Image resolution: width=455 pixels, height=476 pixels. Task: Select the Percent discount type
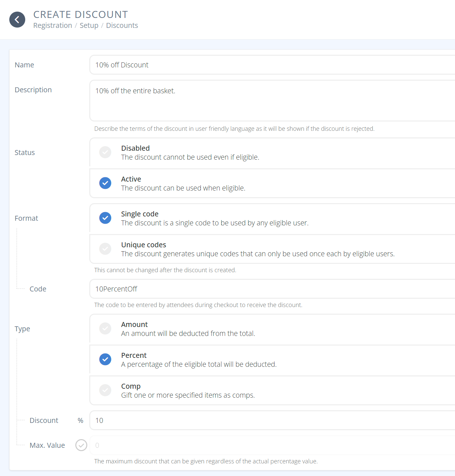[x=105, y=359]
